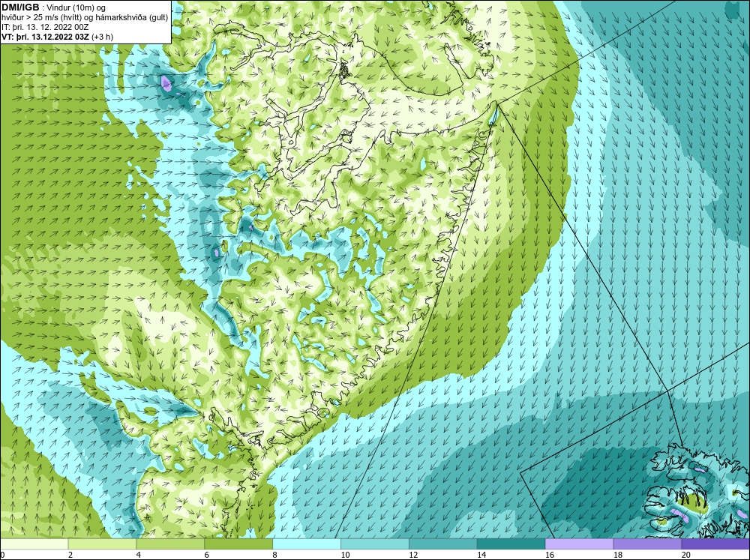The width and height of the screenshot is (750, 560).
Task: Pick the 10–12 m/s aqua legend swatch
Action: click(375, 544)
